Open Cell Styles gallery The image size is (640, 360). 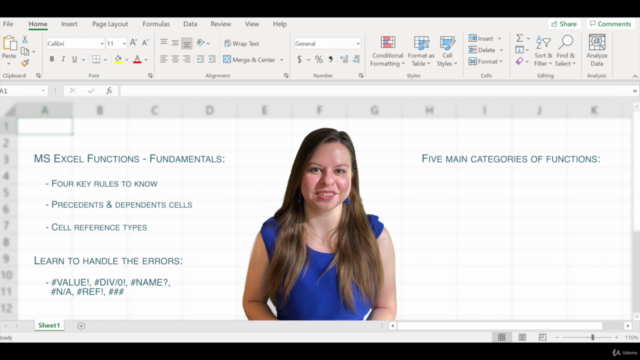[447, 51]
